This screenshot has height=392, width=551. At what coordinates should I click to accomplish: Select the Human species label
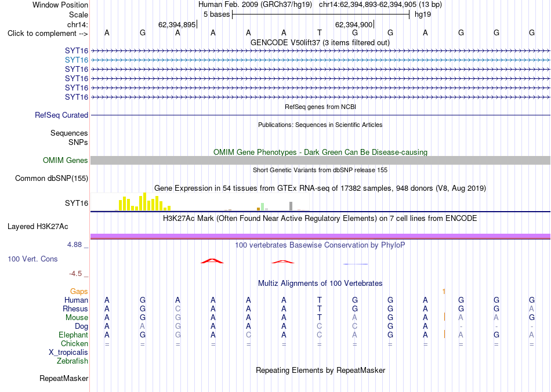pos(76,300)
